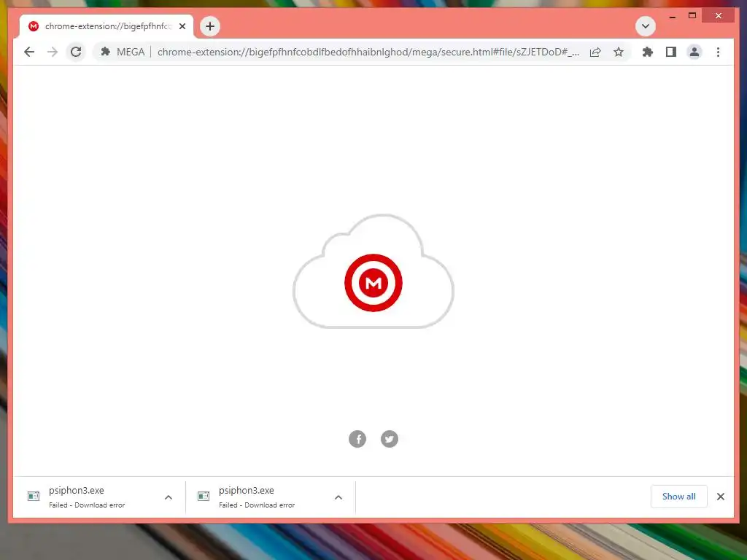Share this page via the share icon
The height and width of the screenshot is (560, 747).
(595, 52)
